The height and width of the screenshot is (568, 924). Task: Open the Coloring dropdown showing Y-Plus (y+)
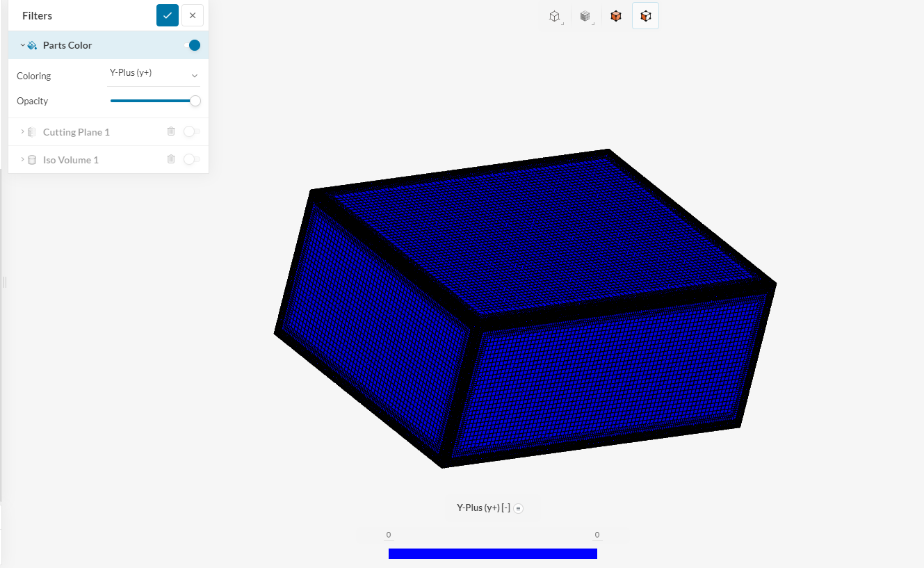(154, 74)
